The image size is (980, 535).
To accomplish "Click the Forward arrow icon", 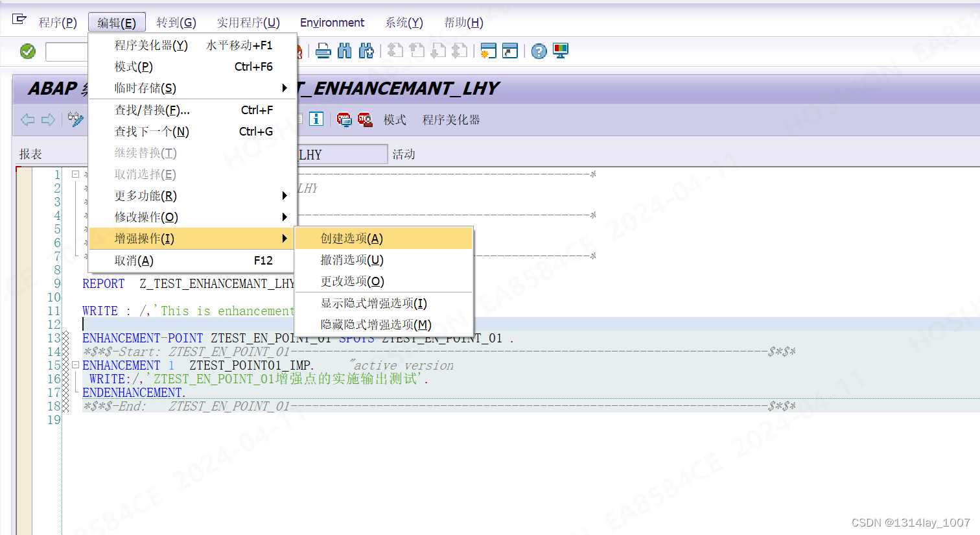I will pyautogui.click(x=48, y=119).
